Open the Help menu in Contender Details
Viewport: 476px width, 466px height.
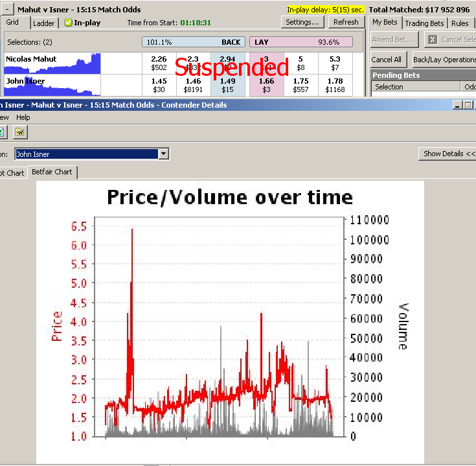tap(23, 117)
